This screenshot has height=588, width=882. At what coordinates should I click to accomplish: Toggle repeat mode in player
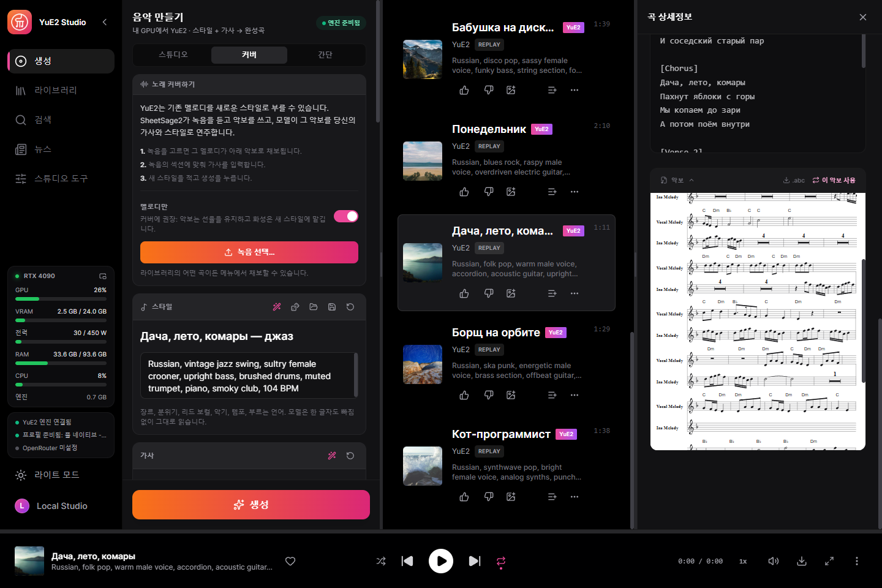pos(501,561)
